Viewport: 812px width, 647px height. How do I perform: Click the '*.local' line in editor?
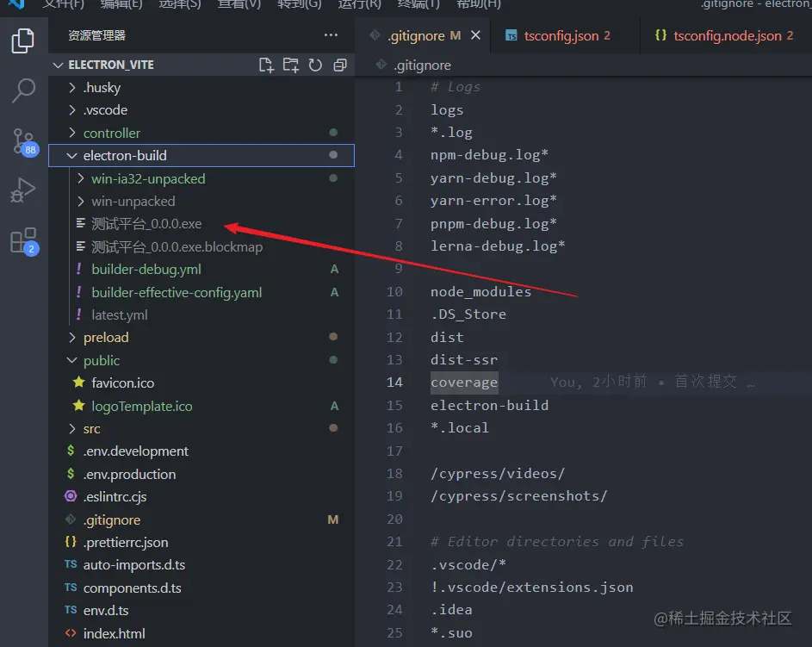click(x=459, y=428)
